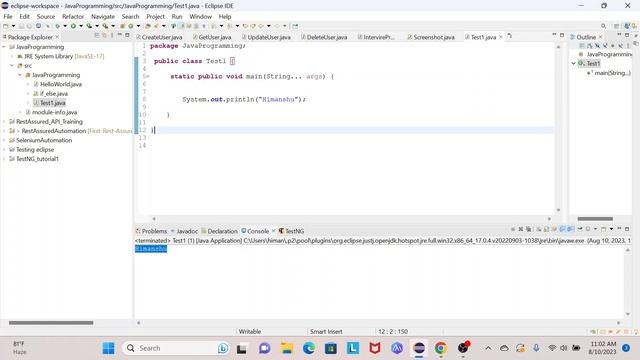Click the New file toolbar icon
The image size is (640, 360).
coord(5,26)
